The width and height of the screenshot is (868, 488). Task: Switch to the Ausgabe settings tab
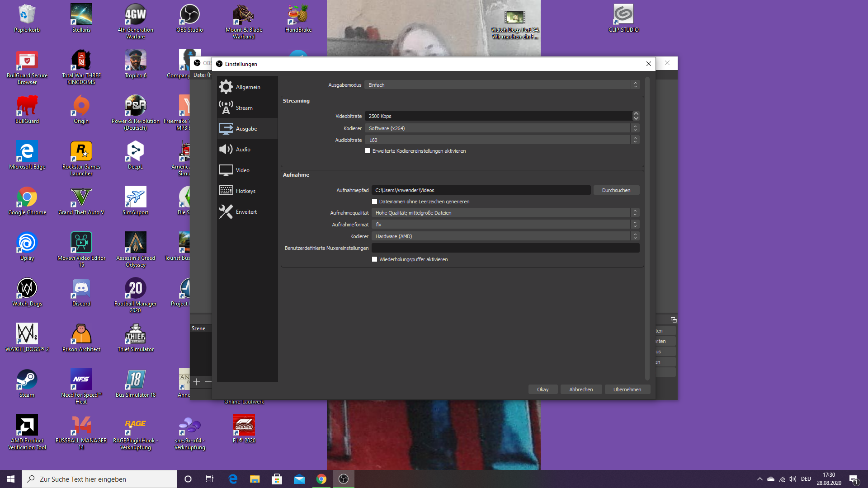[x=247, y=129]
